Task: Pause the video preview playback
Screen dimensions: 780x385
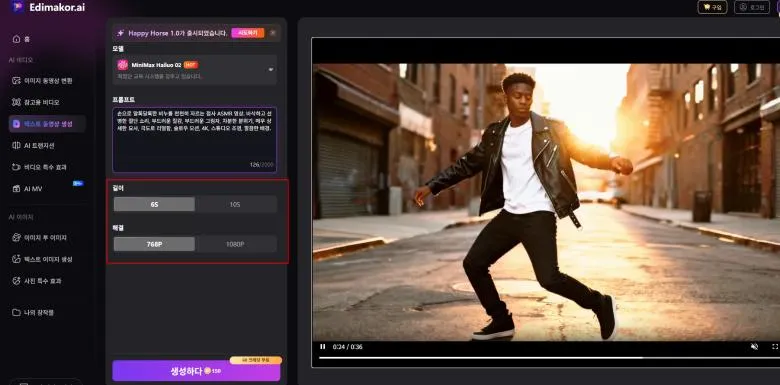Action: click(322, 346)
